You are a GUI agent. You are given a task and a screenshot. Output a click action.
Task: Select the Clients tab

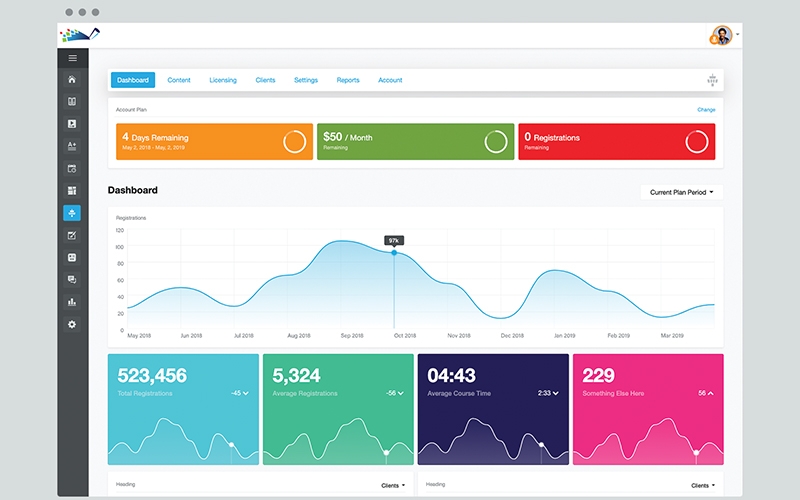tap(265, 80)
